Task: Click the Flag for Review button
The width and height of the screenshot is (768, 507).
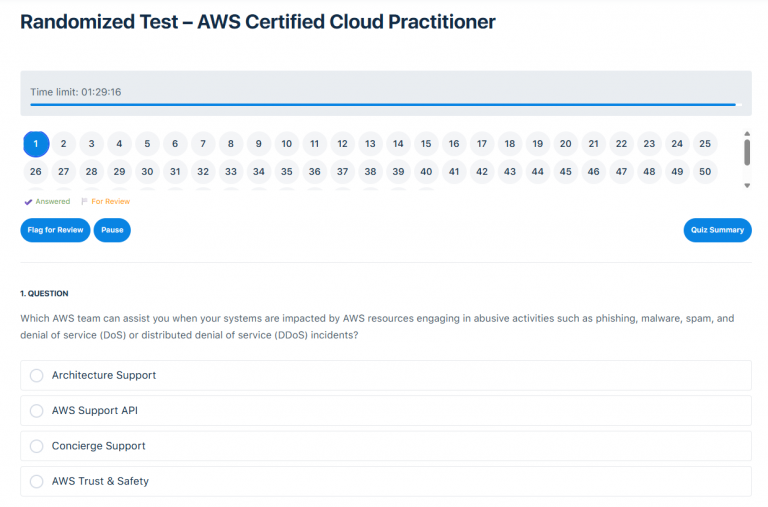Action: (x=55, y=230)
